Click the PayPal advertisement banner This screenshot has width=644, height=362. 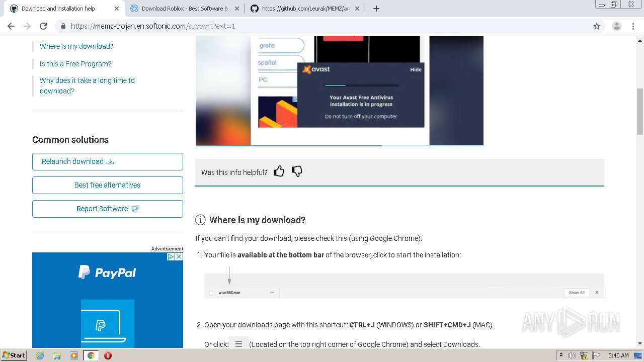[108, 300]
